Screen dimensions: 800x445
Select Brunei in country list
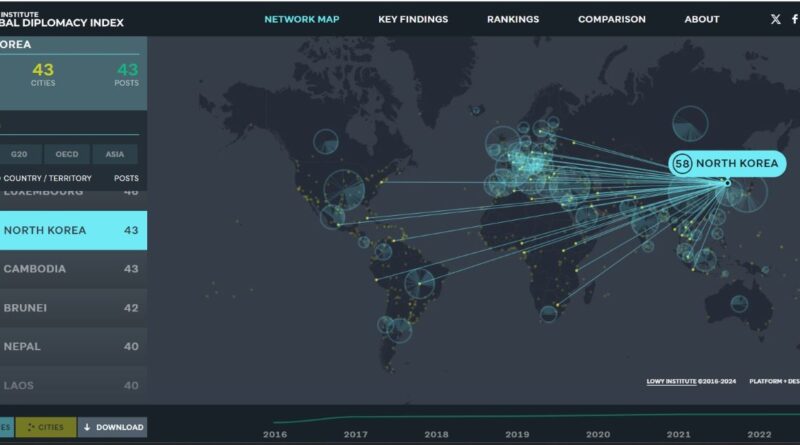click(73, 308)
